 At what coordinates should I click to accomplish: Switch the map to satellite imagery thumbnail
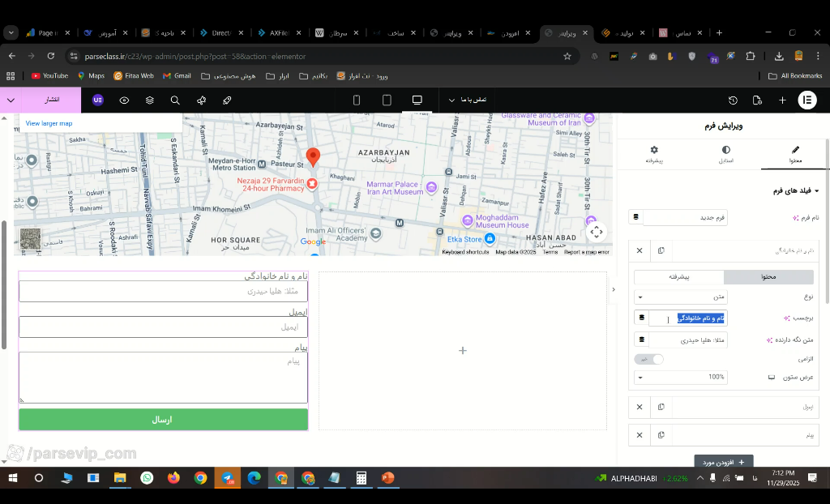(x=30, y=239)
